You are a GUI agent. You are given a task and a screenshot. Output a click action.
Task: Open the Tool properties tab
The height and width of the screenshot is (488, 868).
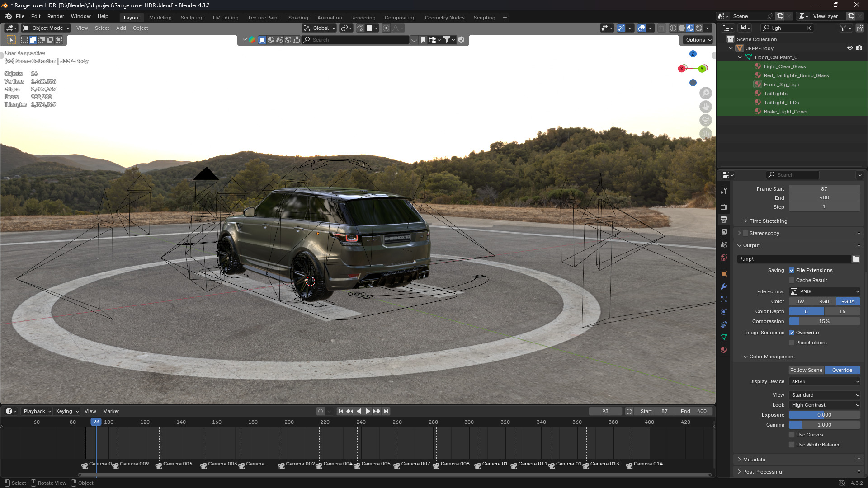pyautogui.click(x=724, y=191)
